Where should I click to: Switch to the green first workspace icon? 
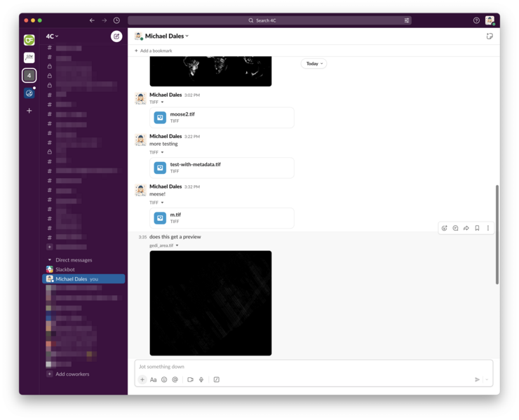(x=29, y=40)
